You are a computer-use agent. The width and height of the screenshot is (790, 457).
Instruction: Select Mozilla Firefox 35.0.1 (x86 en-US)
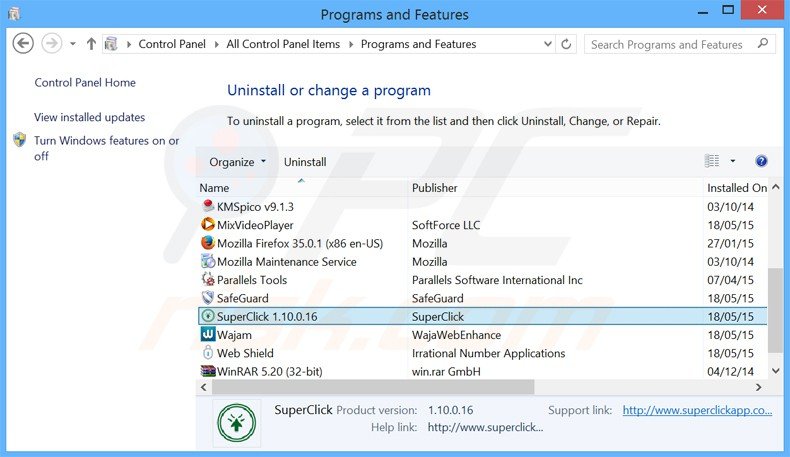[x=300, y=243]
